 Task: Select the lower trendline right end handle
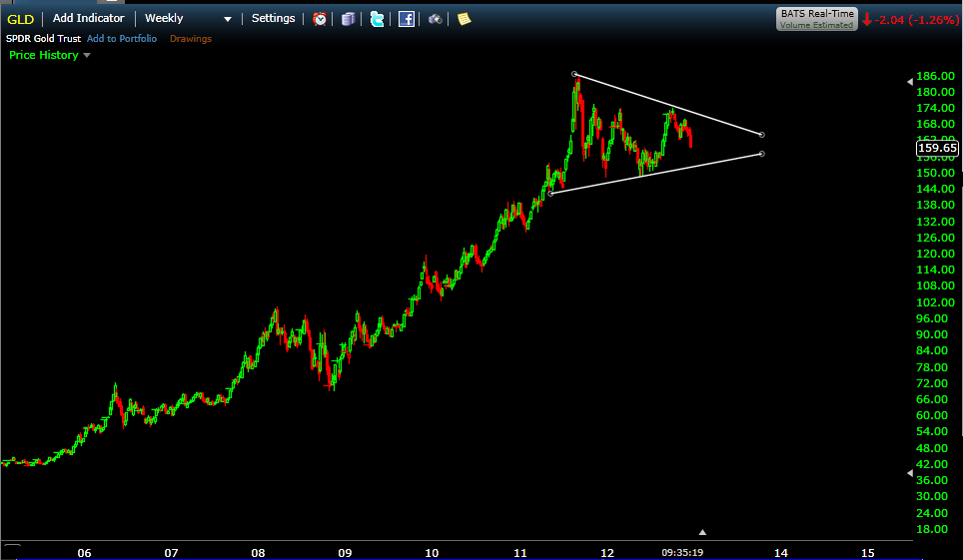[x=761, y=154]
